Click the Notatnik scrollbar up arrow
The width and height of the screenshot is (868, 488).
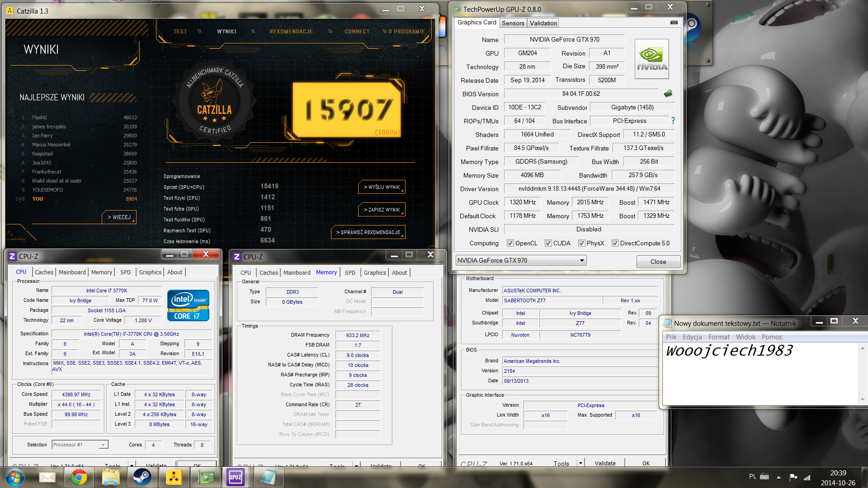click(x=863, y=348)
